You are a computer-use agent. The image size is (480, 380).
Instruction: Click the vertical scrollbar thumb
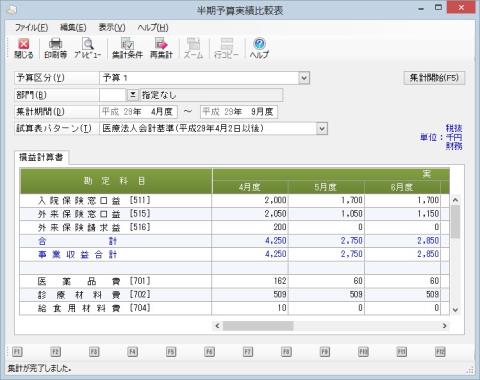tap(455, 222)
